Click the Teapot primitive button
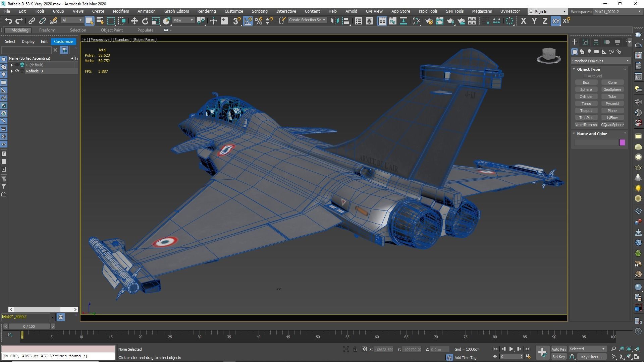The image size is (644, 362). [x=586, y=111]
